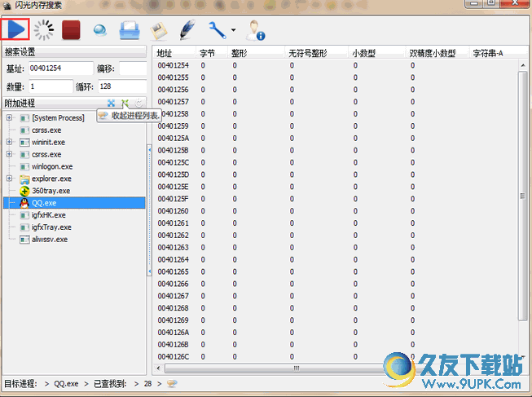532x397 pixels.
Task: Click the blue chat bubble toolbar icon
Action: coord(100,30)
